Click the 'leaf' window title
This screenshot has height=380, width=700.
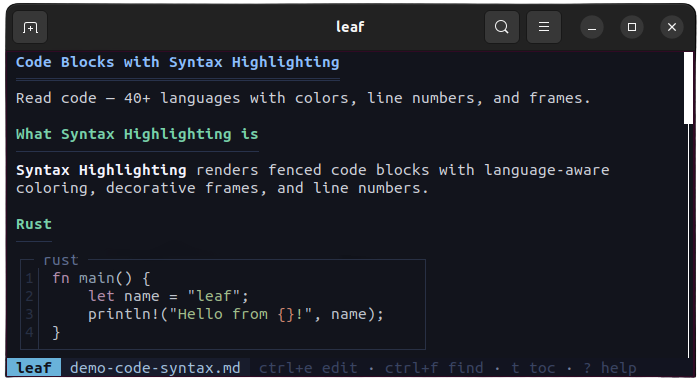(350, 27)
